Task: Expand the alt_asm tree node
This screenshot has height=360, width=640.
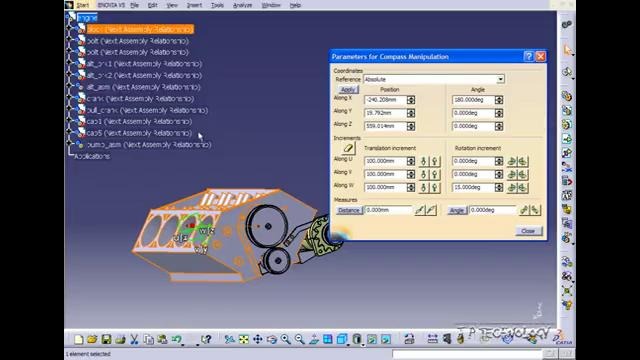Action: [69, 87]
